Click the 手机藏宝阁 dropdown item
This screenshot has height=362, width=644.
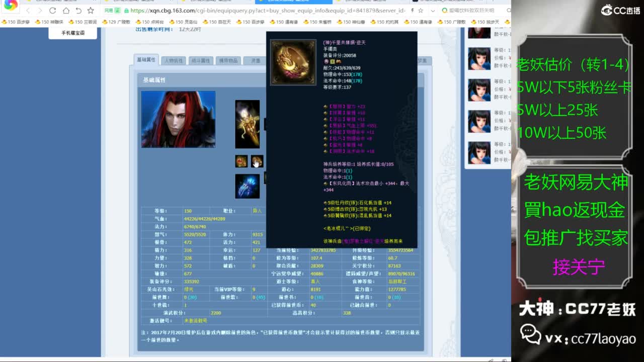click(x=73, y=33)
